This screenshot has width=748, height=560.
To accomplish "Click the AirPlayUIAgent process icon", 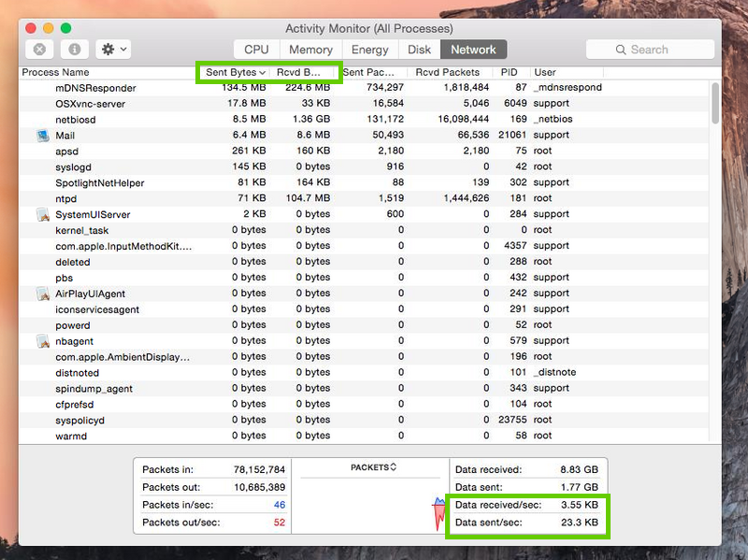I will 41,294.
